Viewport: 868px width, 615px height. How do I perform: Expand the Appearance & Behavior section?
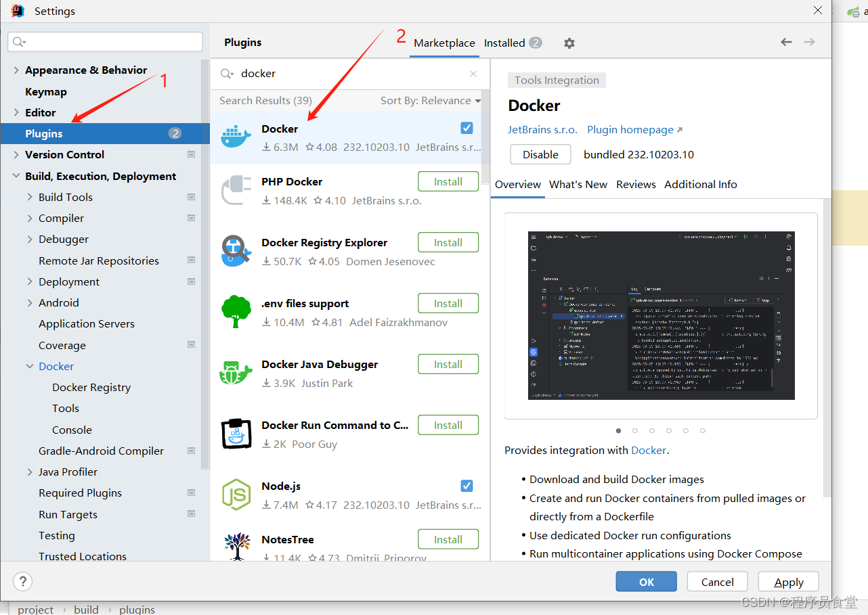(x=15, y=70)
